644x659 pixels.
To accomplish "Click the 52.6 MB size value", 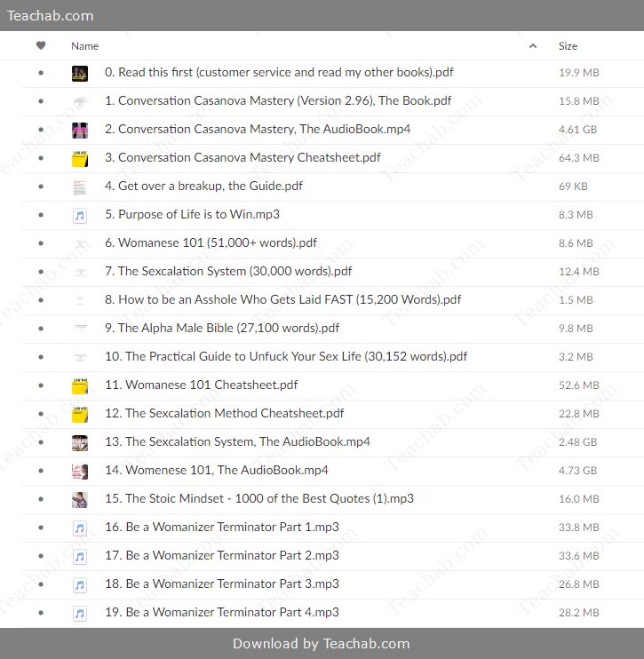I will [x=579, y=385].
